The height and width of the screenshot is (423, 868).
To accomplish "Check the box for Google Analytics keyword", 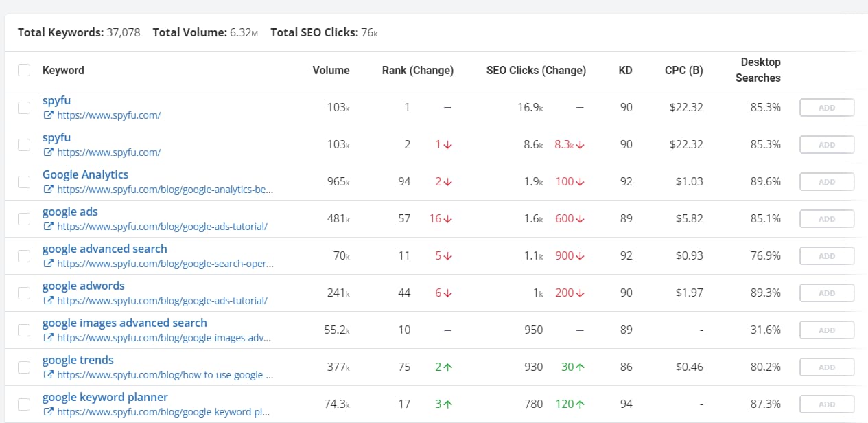I will [24, 182].
